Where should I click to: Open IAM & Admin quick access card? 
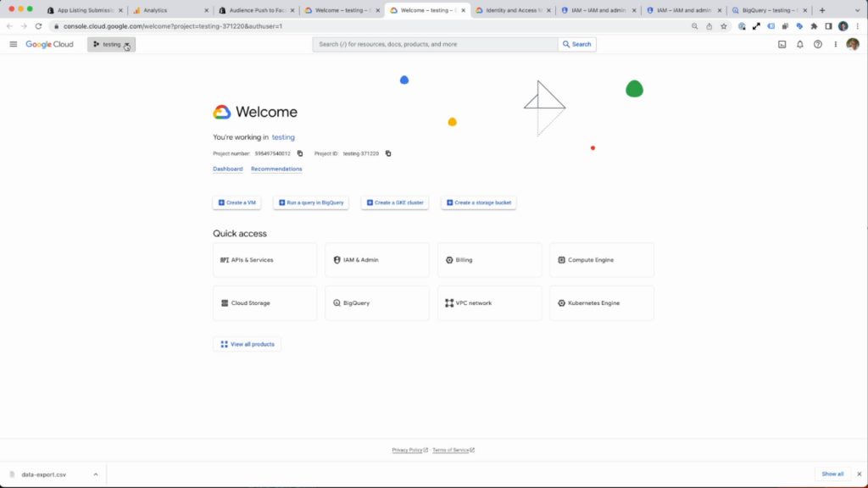(x=377, y=260)
